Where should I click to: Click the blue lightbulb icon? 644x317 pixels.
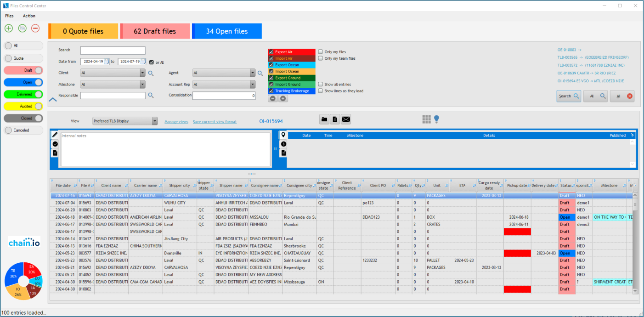pyautogui.click(x=436, y=119)
